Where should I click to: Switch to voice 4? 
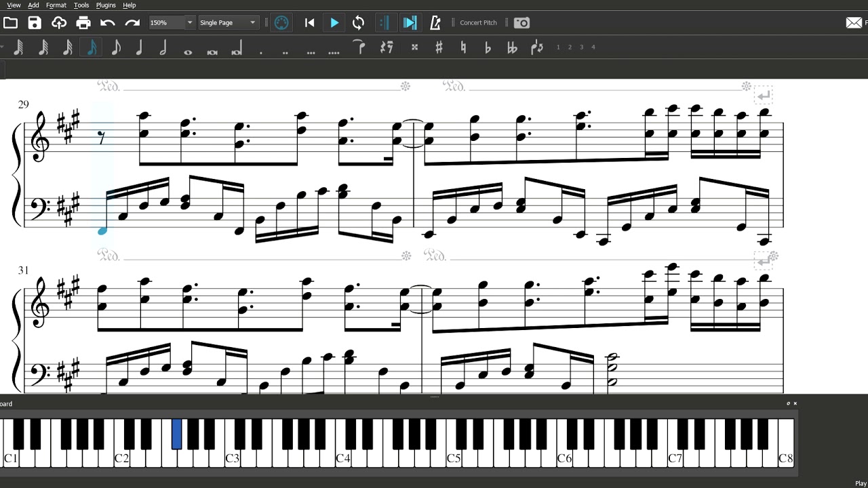click(593, 47)
